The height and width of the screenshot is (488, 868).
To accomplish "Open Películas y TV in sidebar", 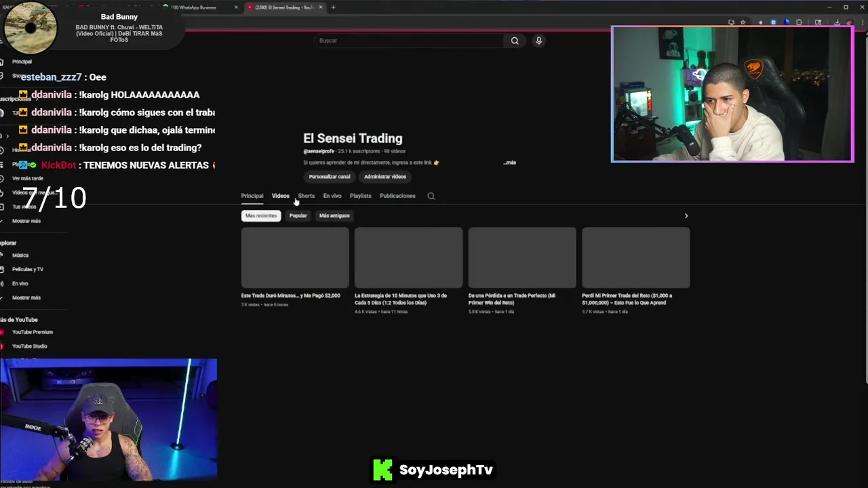I will coord(28,269).
